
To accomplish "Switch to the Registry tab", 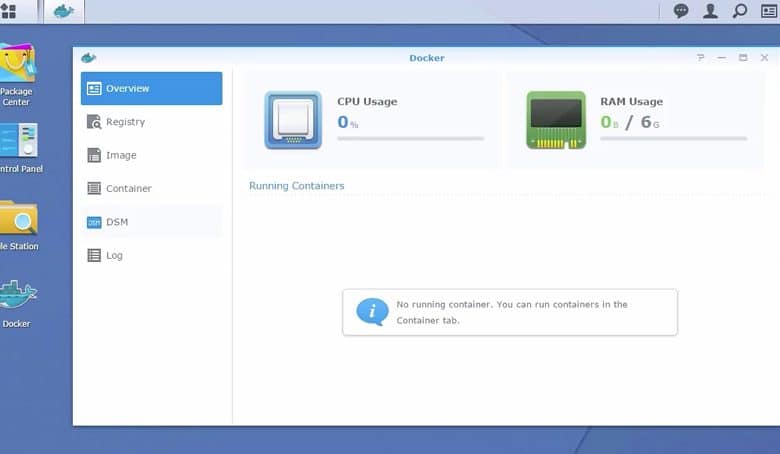I will click(x=151, y=122).
